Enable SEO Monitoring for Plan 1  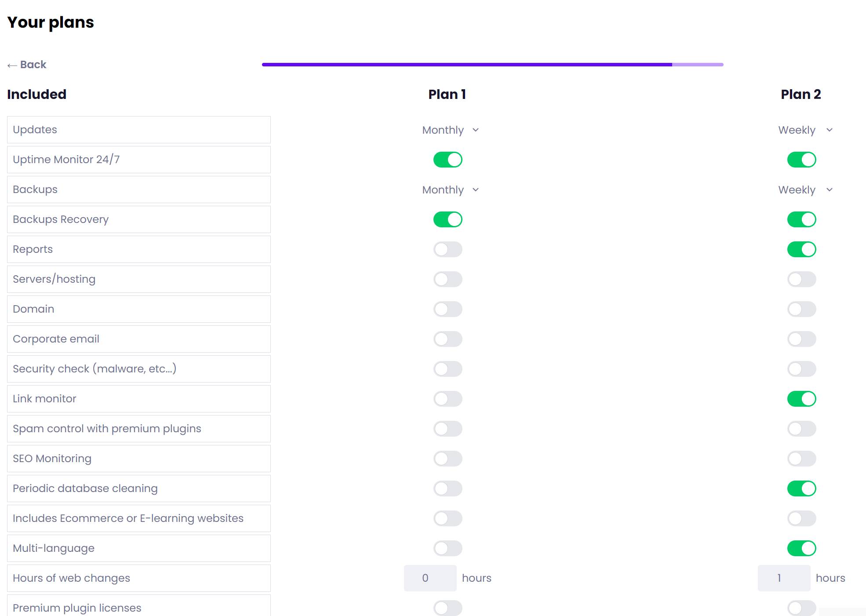click(448, 459)
